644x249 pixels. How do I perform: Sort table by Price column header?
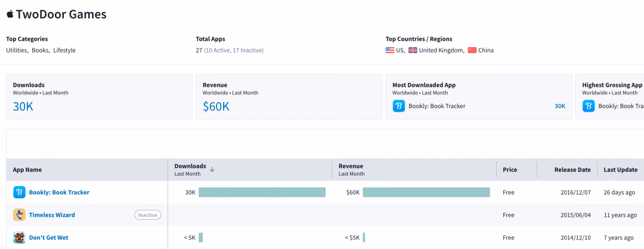(x=510, y=169)
